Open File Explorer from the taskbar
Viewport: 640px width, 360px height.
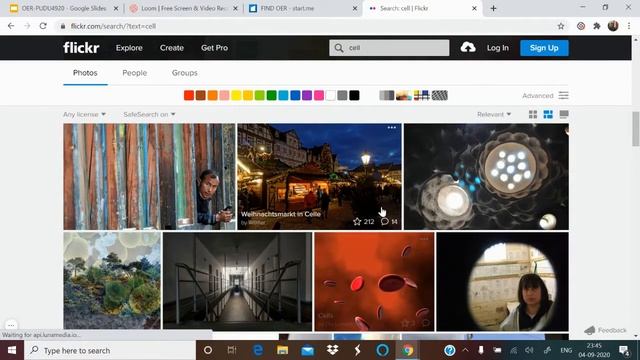click(282, 350)
